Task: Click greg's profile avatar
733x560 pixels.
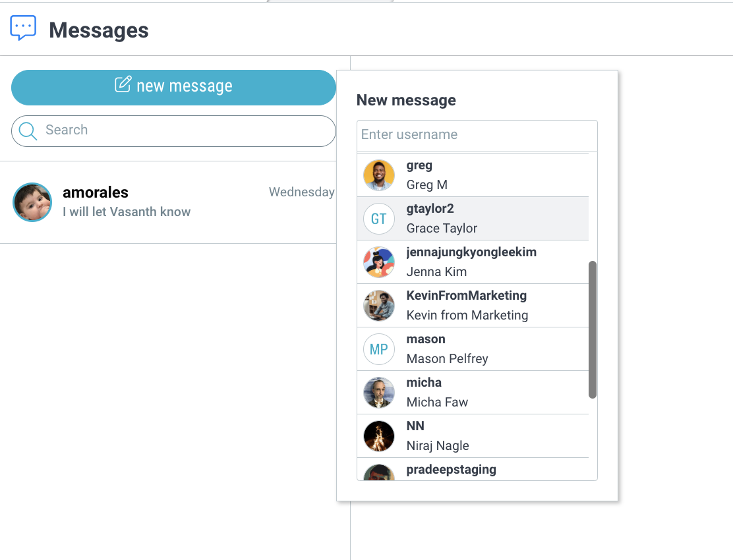Action: click(378, 175)
